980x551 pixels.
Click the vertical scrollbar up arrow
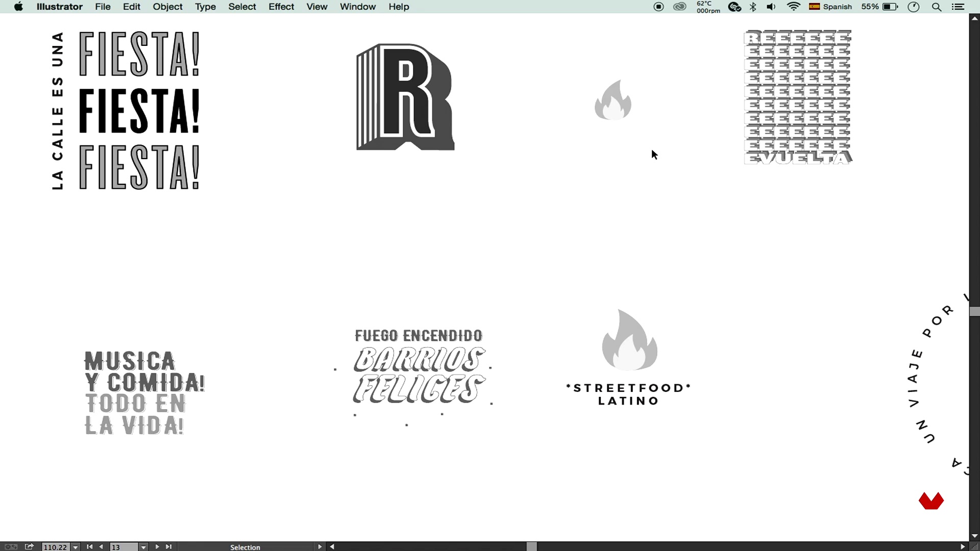(974, 18)
